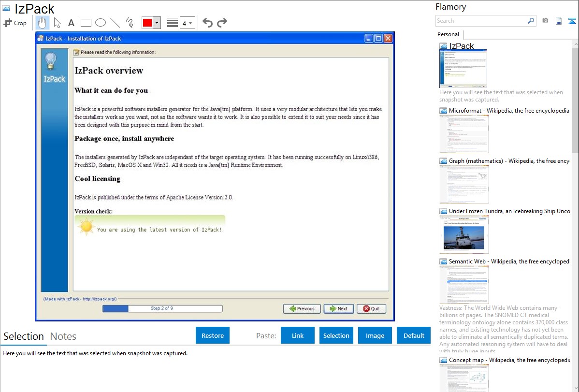This screenshot has height=392, width=579.
Task: Click the Step 2 of 9 progress bar
Action: coord(162,308)
